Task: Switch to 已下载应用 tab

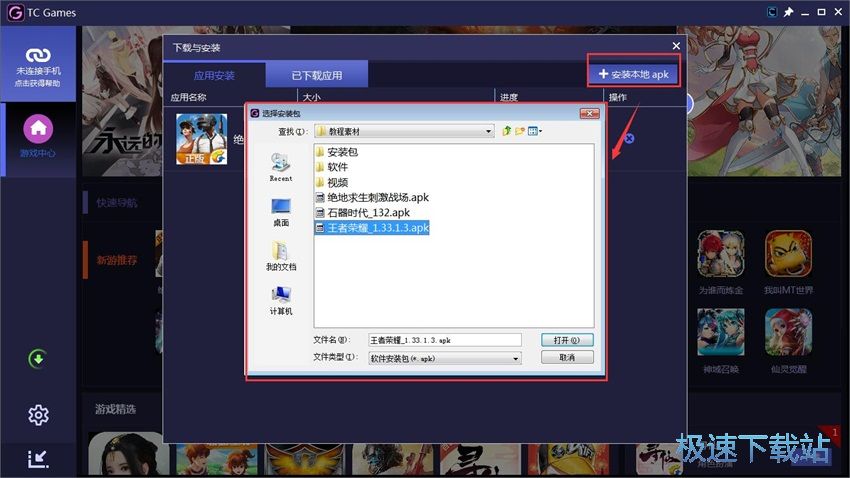Action: [x=317, y=75]
